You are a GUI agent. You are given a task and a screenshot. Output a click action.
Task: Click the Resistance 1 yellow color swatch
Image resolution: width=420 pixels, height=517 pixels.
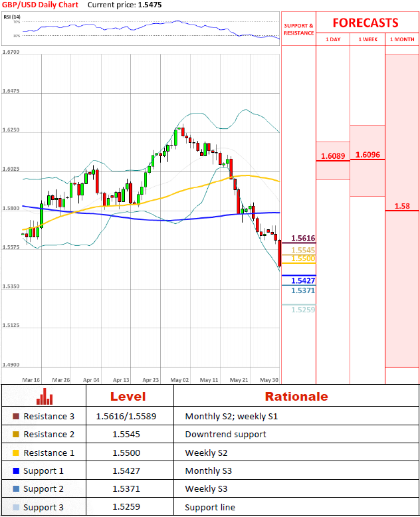pos(16,453)
